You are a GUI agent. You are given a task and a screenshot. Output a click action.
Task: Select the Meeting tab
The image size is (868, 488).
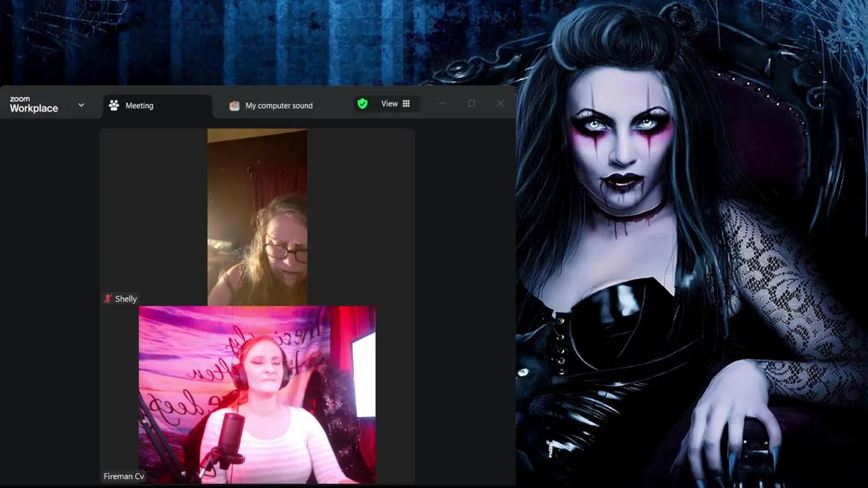[157, 106]
